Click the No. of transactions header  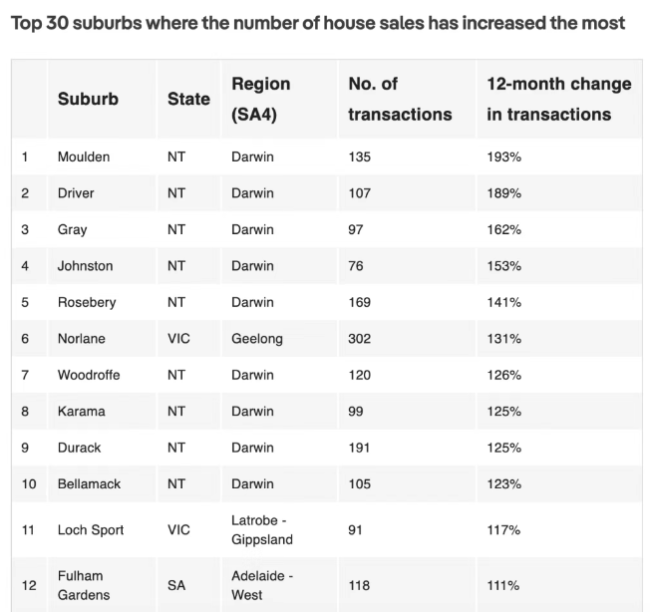(x=399, y=99)
